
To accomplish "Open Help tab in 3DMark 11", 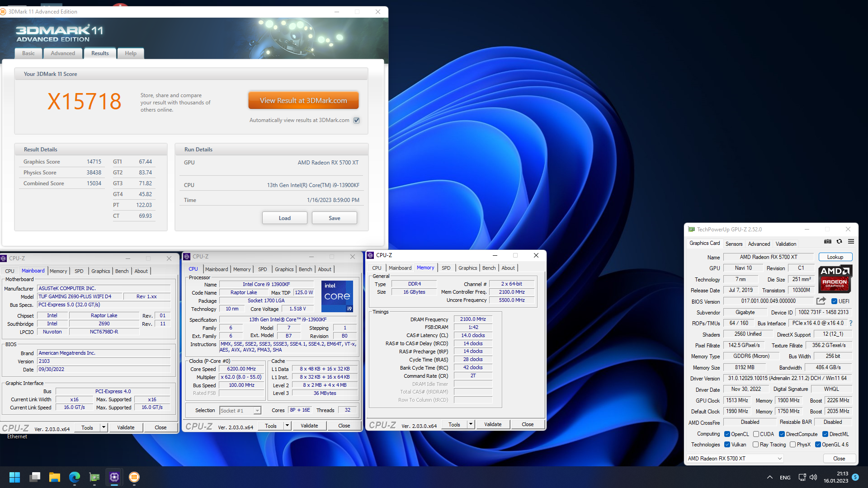I will coord(131,53).
